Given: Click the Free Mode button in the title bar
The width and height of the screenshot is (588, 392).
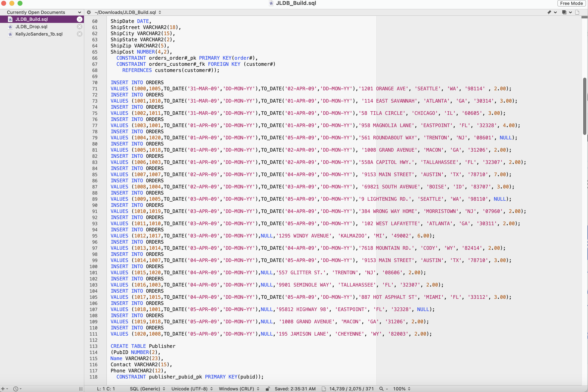Looking at the screenshot, I should click(571, 3).
